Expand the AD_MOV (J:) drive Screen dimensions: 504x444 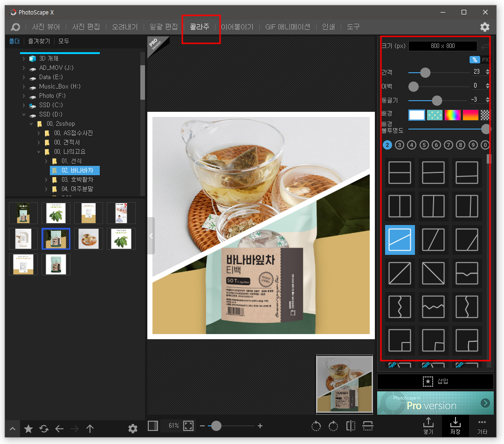point(24,68)
